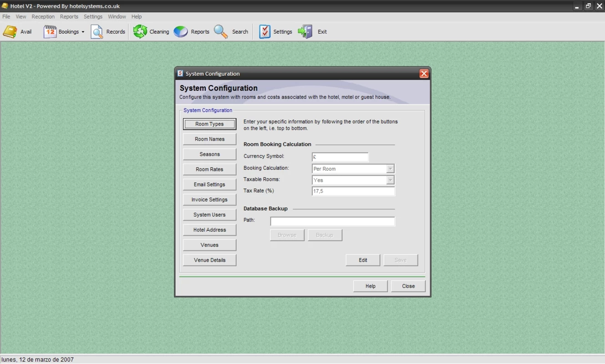
Task: Open the Records magnifier icon
Action: (97, 32)
